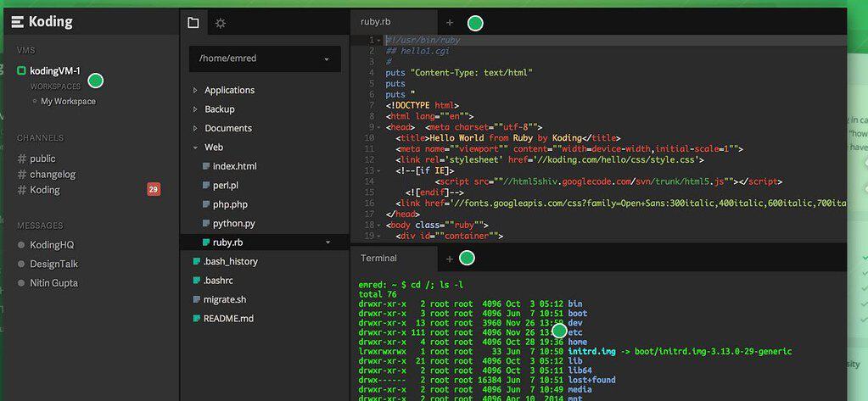Select the kodingVM-1 machine icon
The height and width of the screenshot is (401, 868).
(21, 71)
